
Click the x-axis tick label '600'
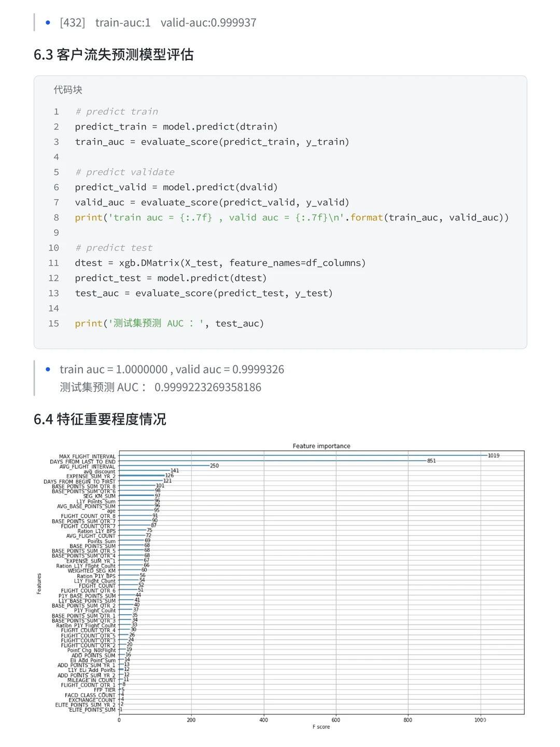[x=336, y=720]
